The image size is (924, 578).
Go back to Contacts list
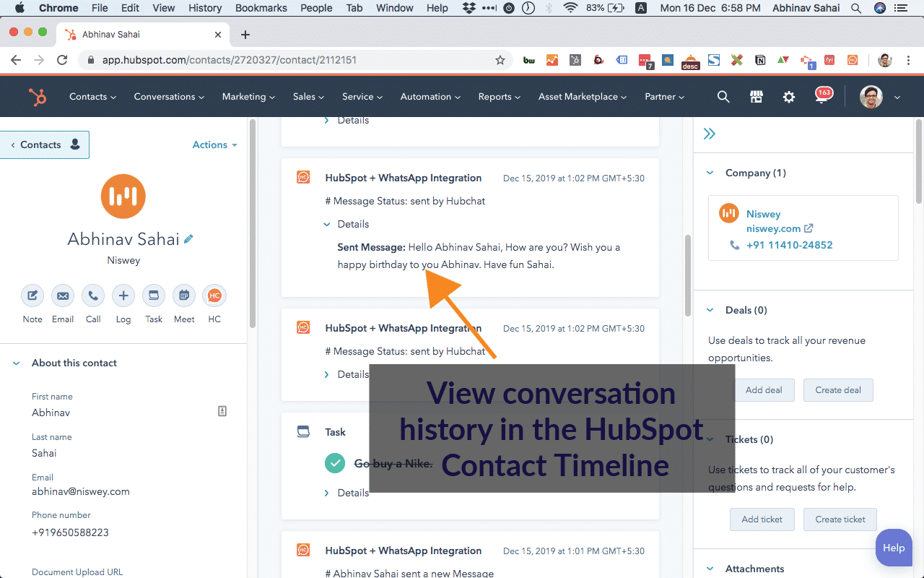[x=45, y=144]
